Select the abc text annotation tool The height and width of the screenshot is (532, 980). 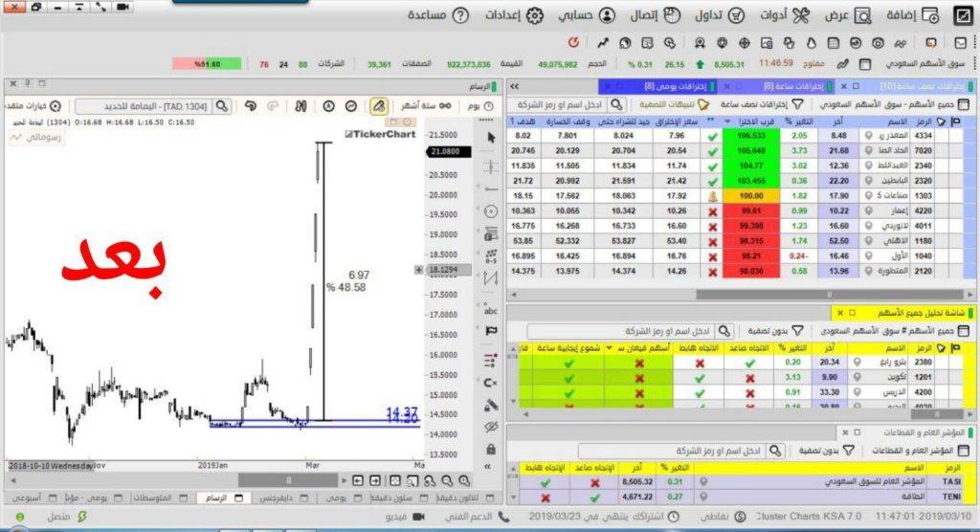coord(491,309)
